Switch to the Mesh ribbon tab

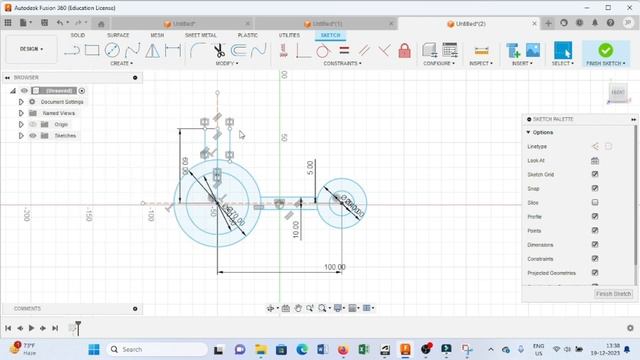point(157,36)
